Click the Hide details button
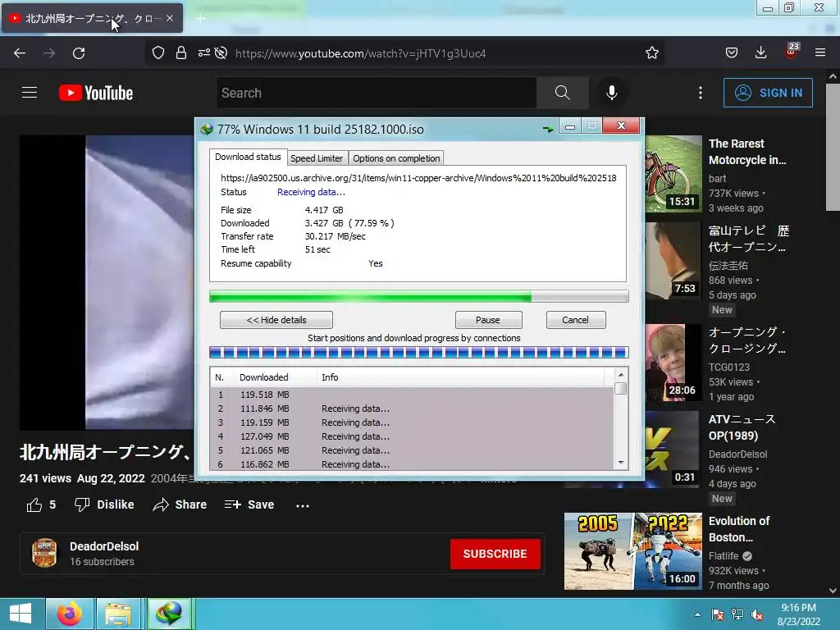Screen dimensions: 840x630 (276, 320)
